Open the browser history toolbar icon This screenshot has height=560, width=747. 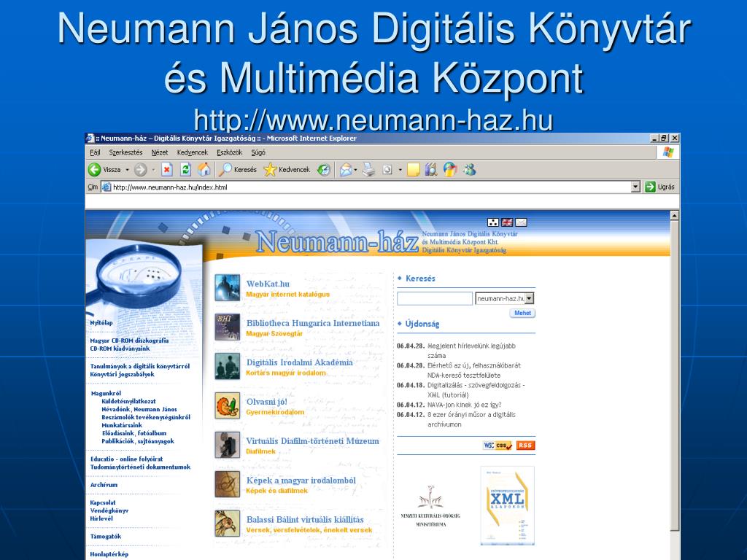(x=324, y=169)
